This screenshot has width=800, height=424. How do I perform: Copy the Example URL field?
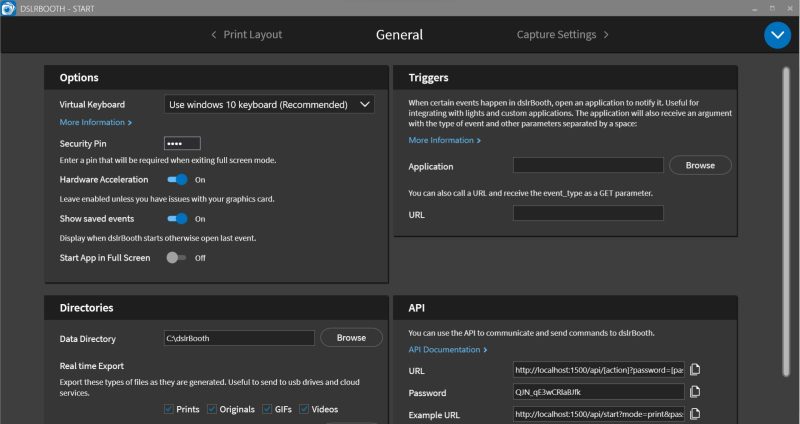pos(695,414)
